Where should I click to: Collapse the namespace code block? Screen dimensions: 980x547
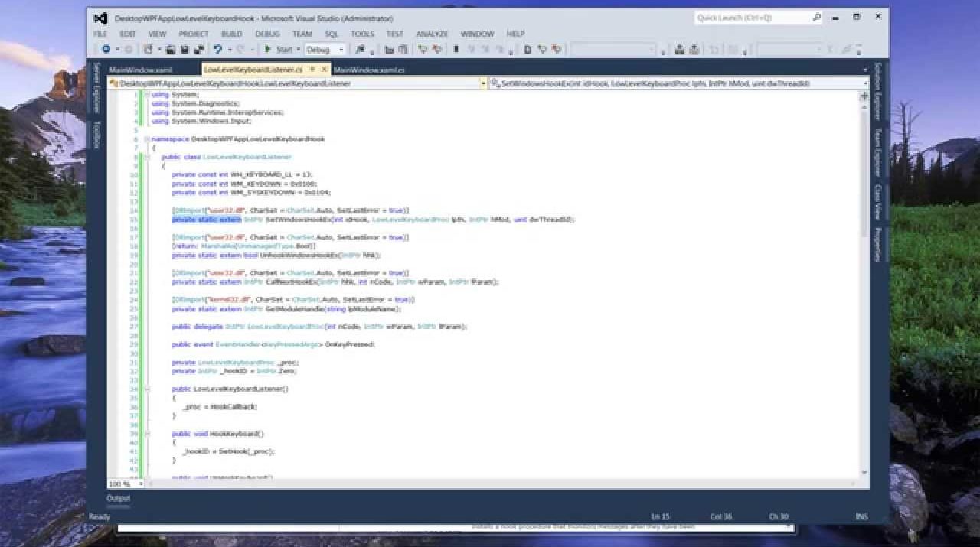(x=147, y=139)
